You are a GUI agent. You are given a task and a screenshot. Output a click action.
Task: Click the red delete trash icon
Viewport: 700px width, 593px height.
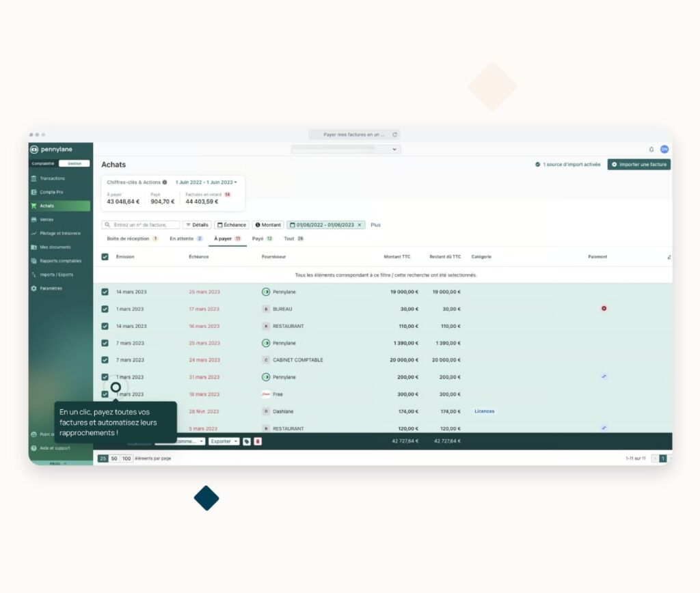point(258,441)
